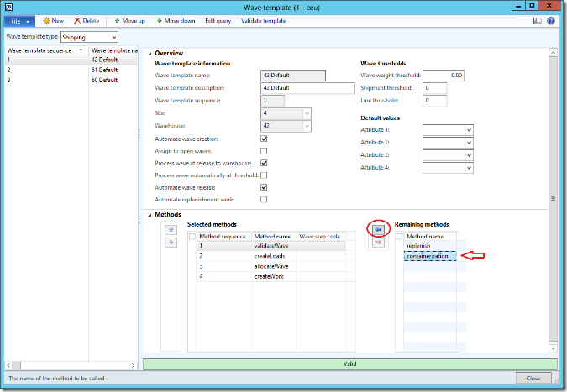This screenshot has width=567, height=392.
Task: Select containerization in Remaining methods
Action: [x=431, y=255]
